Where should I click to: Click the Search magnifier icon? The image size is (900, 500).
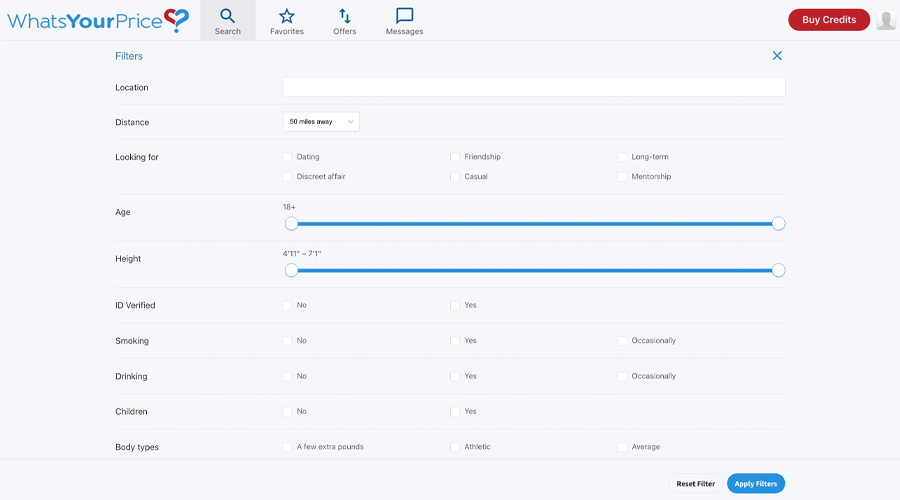pos(227,15)
